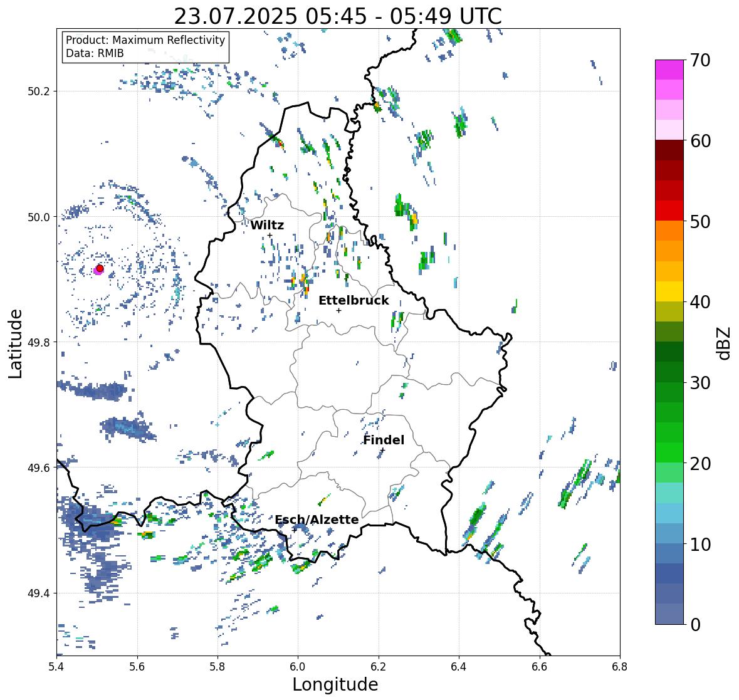Viewport: 739px width, 700px height.
Task: Click the 6.0 longitude tick label
Action: tap(298, 667)
